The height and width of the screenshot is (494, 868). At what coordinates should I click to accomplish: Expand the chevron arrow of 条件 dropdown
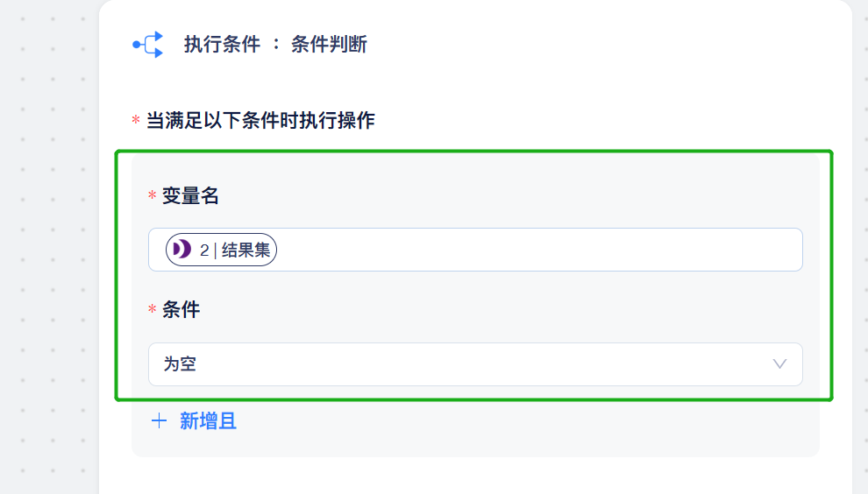pos(779,364)
